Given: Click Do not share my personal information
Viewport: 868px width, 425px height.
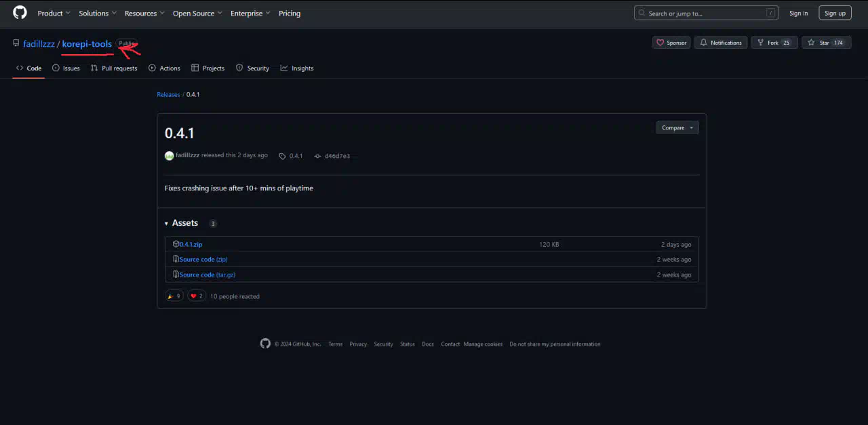Looking at the screenshot, I should click(555, 344).
